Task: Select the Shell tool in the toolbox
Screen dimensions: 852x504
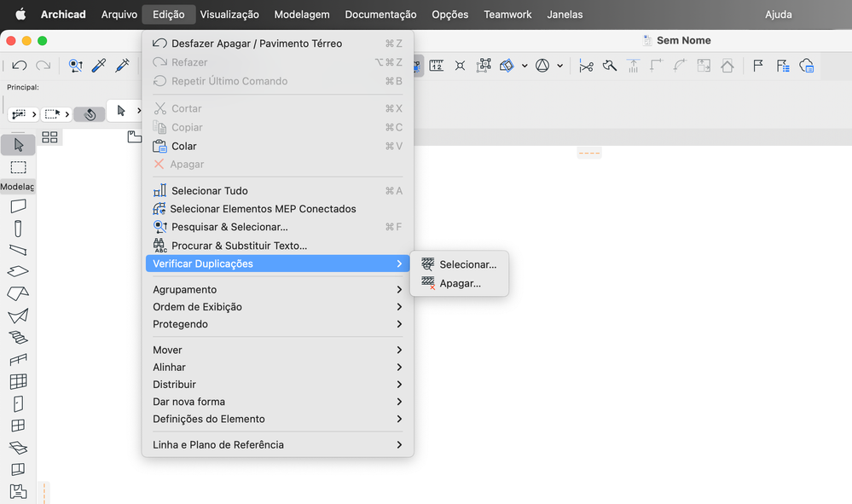Action: pos(18,316)
